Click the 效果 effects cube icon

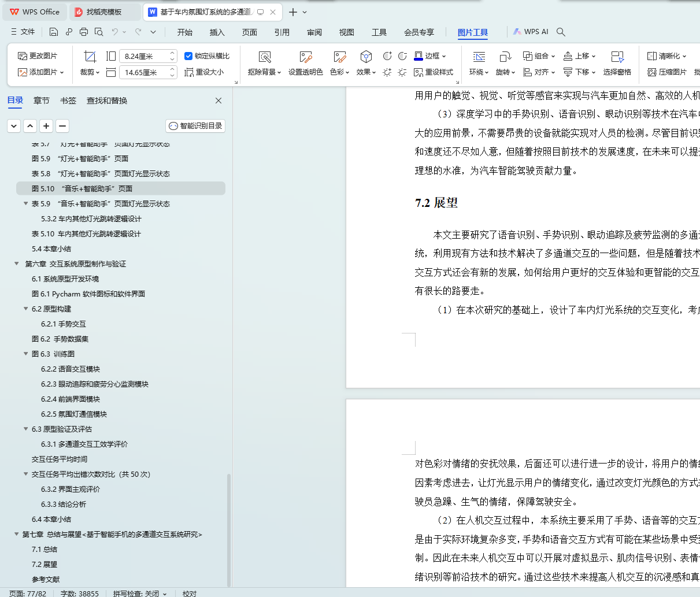pyautogui.click(x=366, y=57)
